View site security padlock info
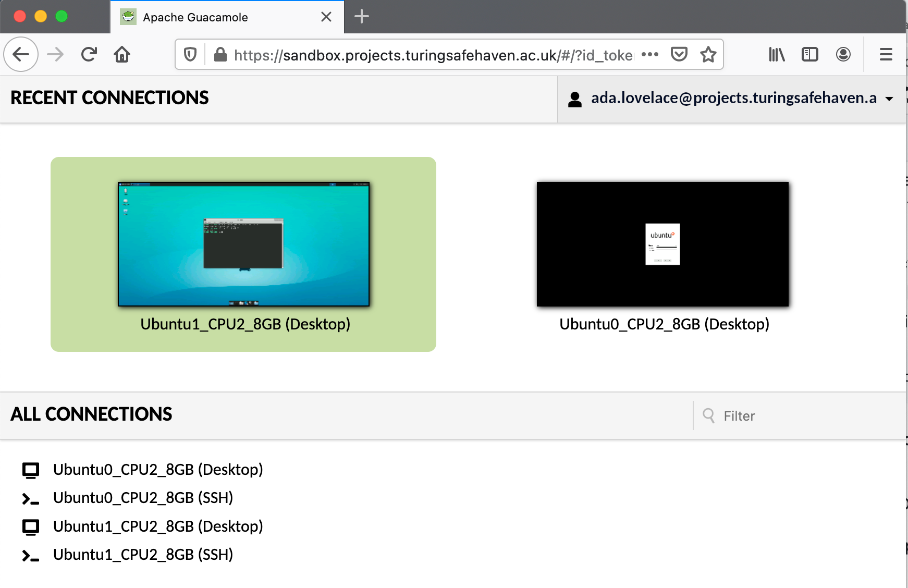The height and width of the screenshot is (588, 908). coord(220,54)
